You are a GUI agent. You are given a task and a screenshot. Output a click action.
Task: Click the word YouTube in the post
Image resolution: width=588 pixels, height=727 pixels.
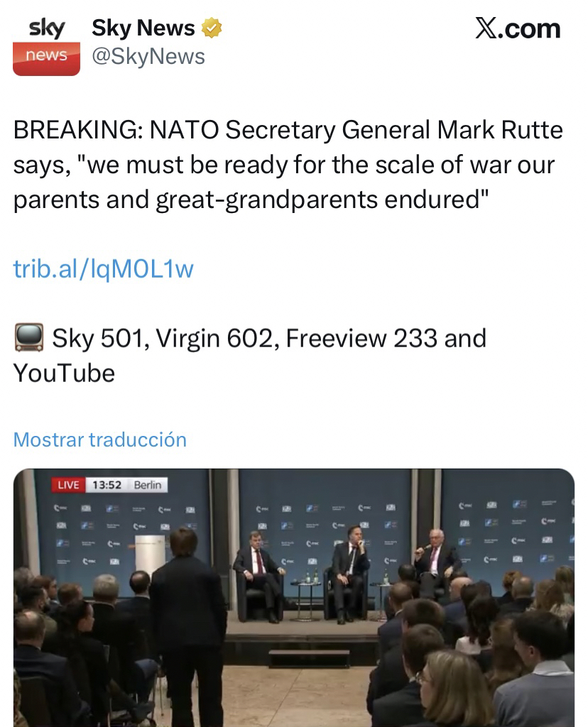pos(64,373)
